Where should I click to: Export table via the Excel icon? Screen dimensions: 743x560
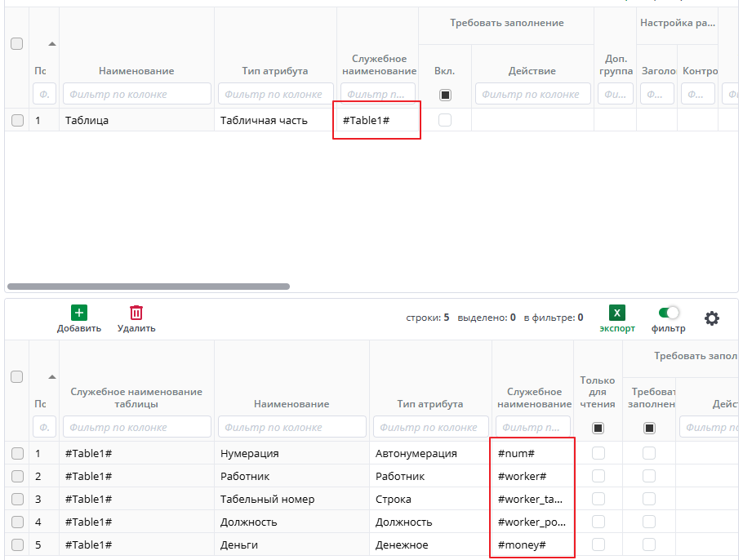[x=617, y=313]
